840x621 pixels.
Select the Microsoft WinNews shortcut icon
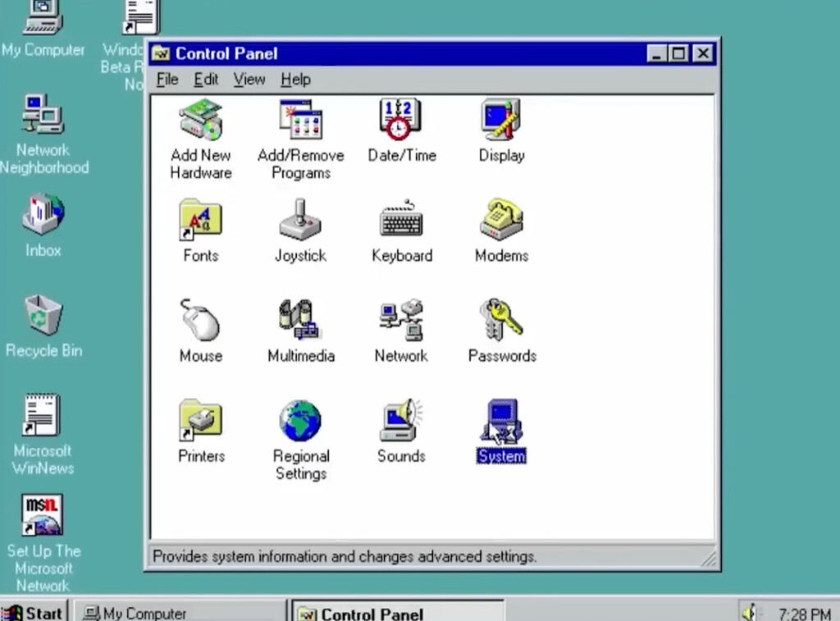[x=42, y=415]
